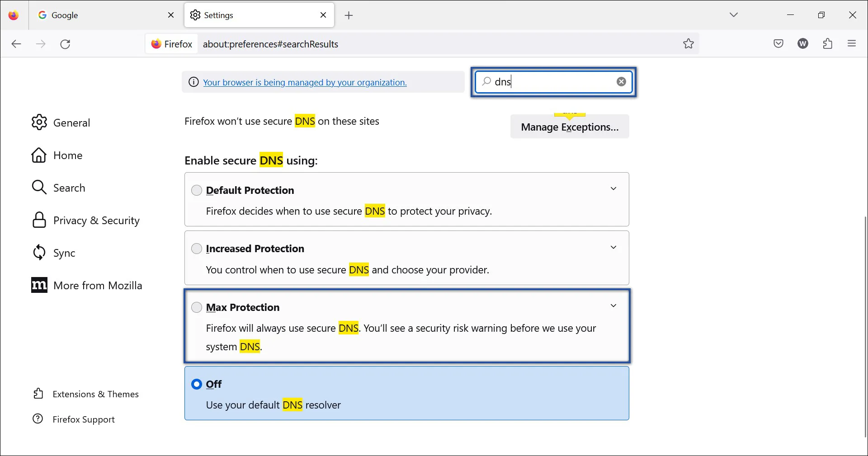Open the Firefox application menu
This screenshot has height=456, width=868.
852,43
